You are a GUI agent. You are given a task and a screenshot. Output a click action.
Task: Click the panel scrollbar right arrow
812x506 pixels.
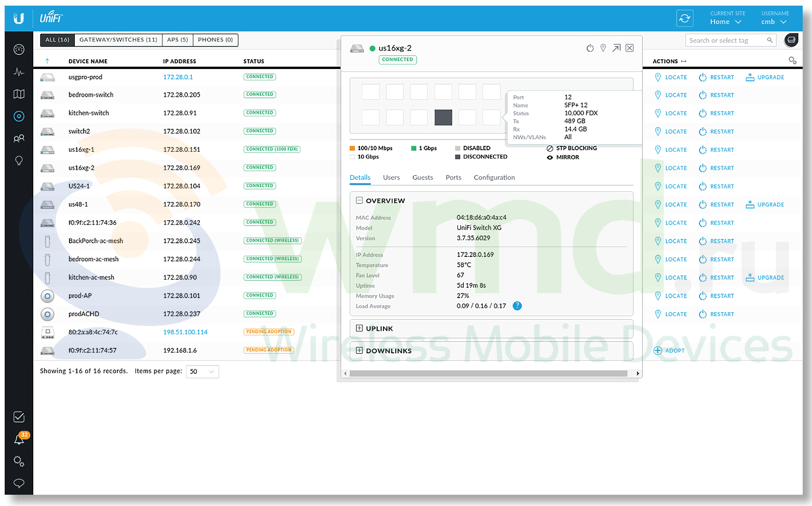pos(637,373)
